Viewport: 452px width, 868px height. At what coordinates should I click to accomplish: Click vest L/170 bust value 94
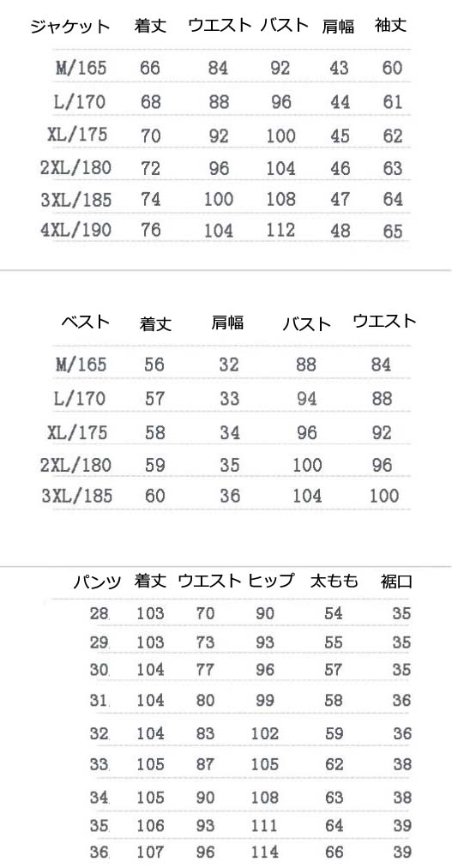tap(306, 398)
